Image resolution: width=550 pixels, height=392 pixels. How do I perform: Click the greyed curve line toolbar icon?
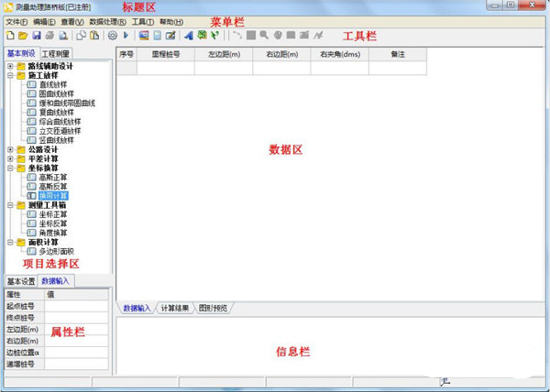click(237, 35)
